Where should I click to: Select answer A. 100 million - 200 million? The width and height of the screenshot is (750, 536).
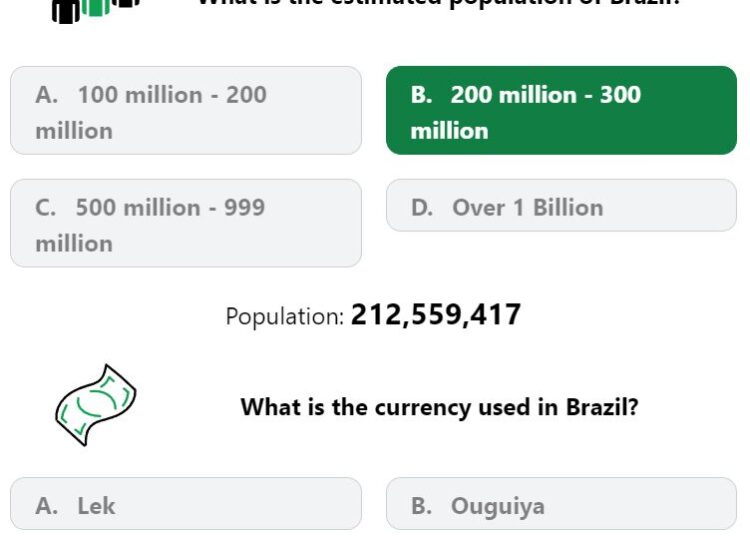tap(186, 110)
